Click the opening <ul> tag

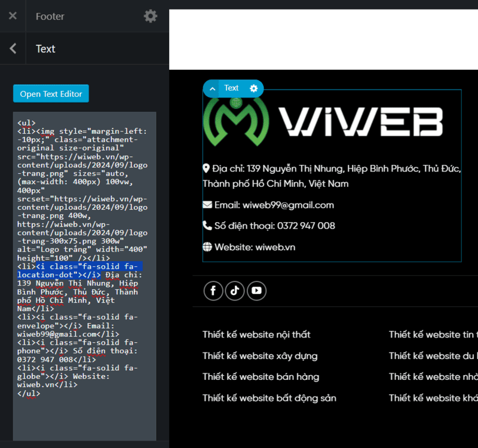(26, 123)
